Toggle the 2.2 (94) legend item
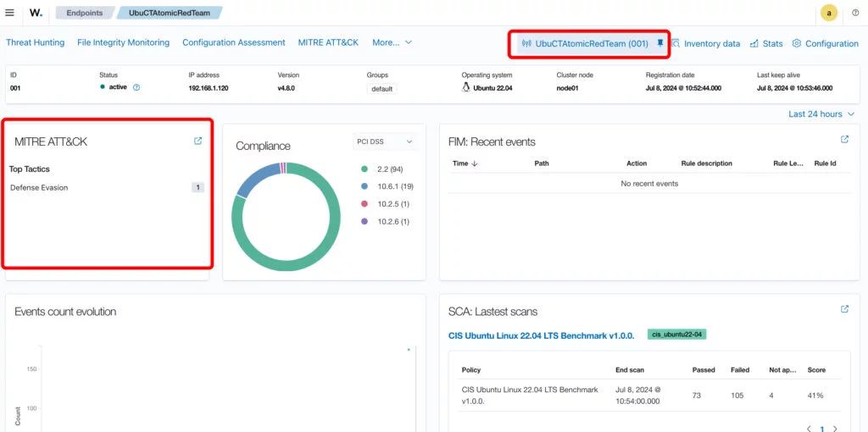868x432 pixels. (x=386, y=169)
